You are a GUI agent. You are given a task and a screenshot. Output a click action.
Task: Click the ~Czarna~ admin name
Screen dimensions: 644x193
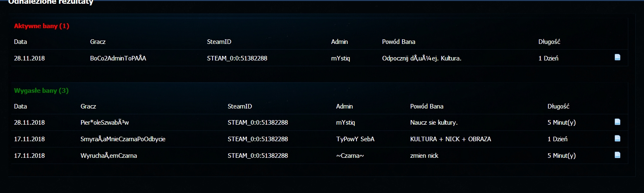(350, 156)
